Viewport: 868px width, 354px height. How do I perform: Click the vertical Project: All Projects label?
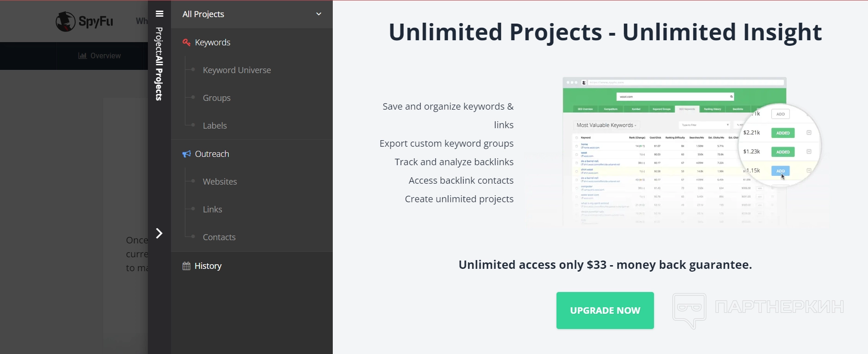(x=159, y=64)
